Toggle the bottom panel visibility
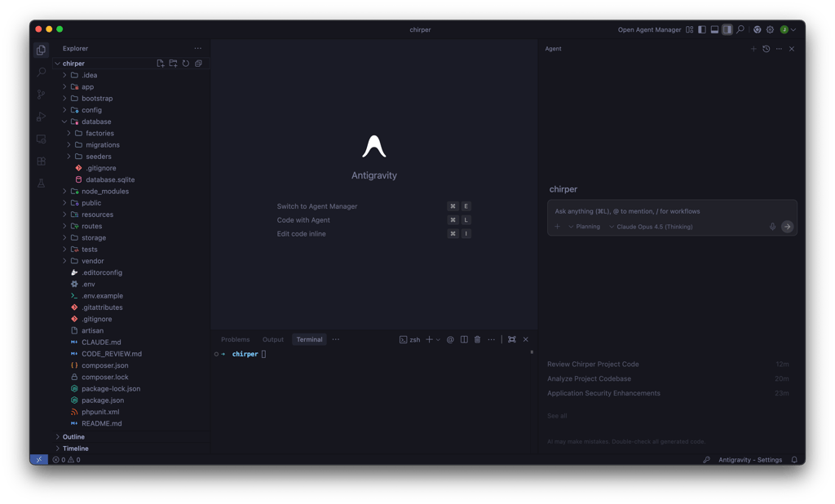 pos(714,30)
